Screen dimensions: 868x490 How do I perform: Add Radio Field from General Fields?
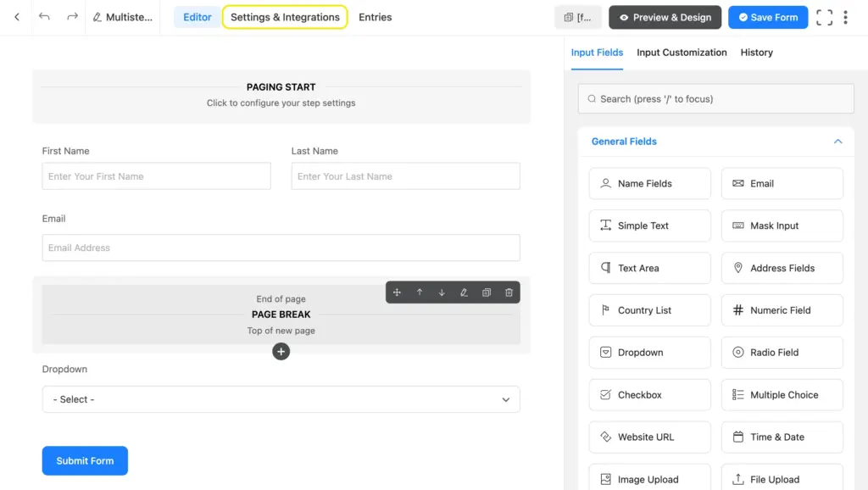coord(782,353)
